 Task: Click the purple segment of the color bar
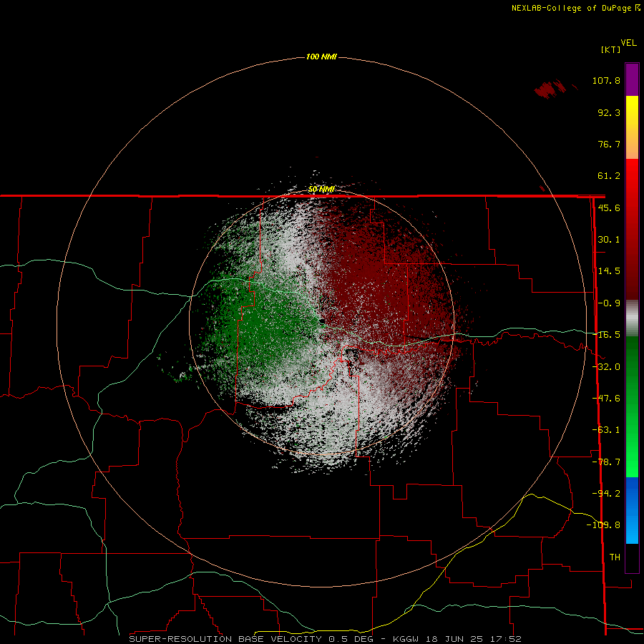point(632,79)
